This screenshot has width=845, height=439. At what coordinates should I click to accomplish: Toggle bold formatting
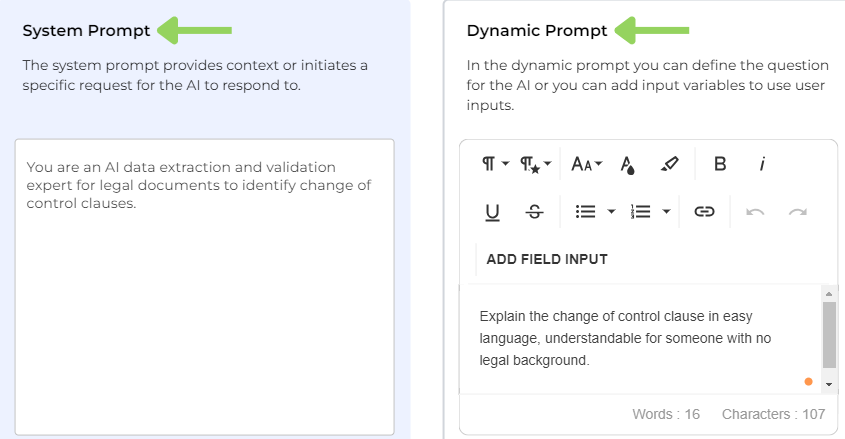click(719, 164)
